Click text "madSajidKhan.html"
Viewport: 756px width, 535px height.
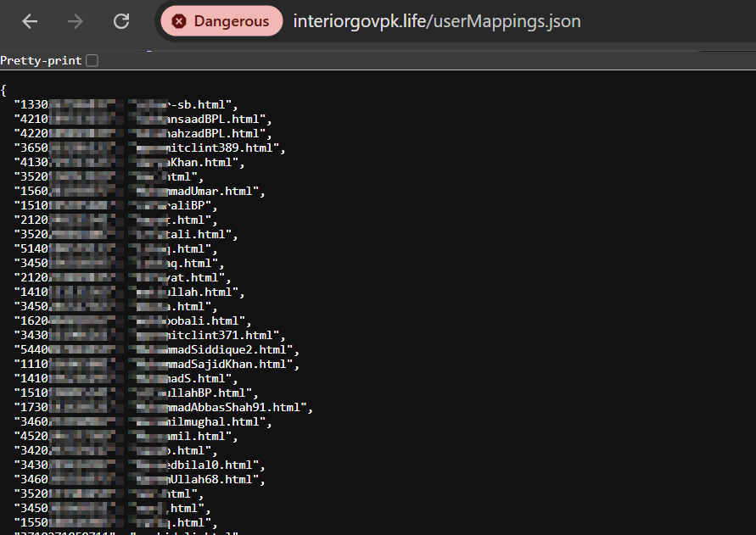(229, 365)
